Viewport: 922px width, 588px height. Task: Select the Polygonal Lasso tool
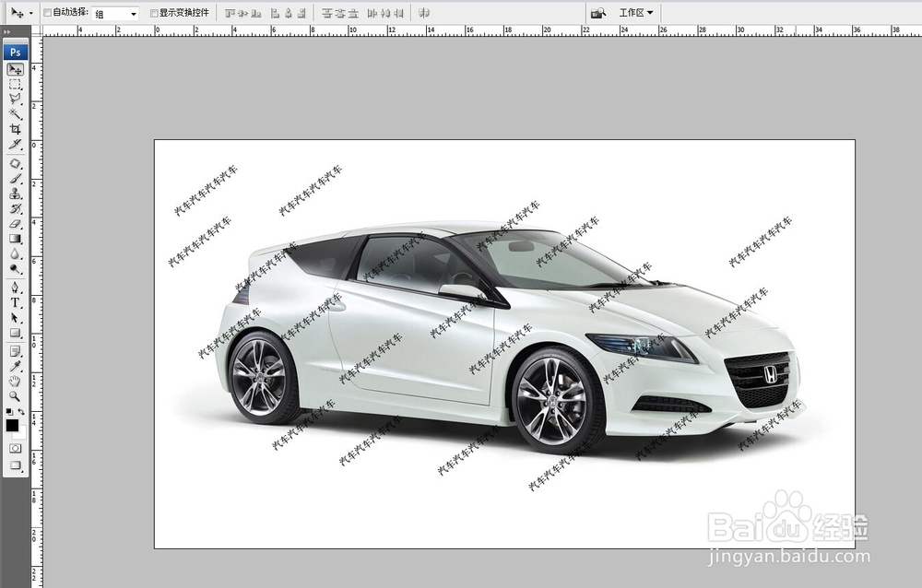coord(16,100)
